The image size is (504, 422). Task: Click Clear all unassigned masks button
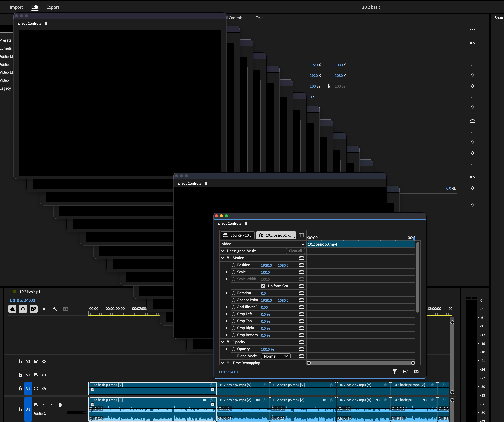click(x=295, y=251)
